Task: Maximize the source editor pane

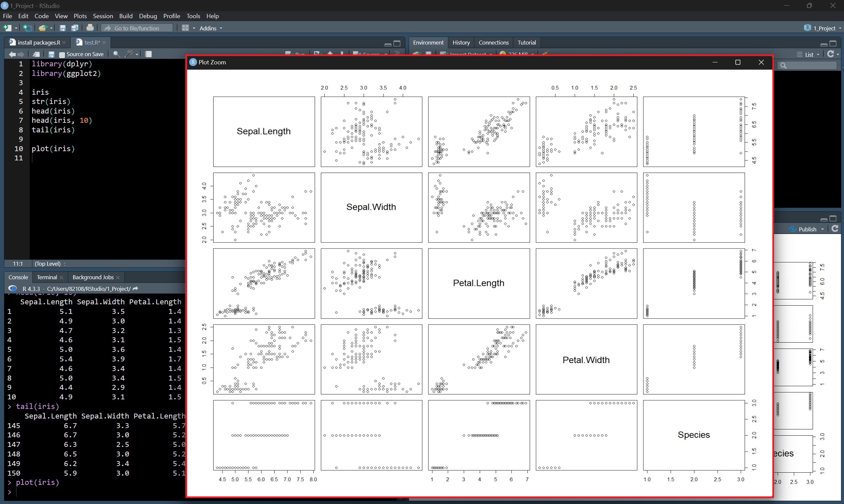Action: tap(397, 44)
